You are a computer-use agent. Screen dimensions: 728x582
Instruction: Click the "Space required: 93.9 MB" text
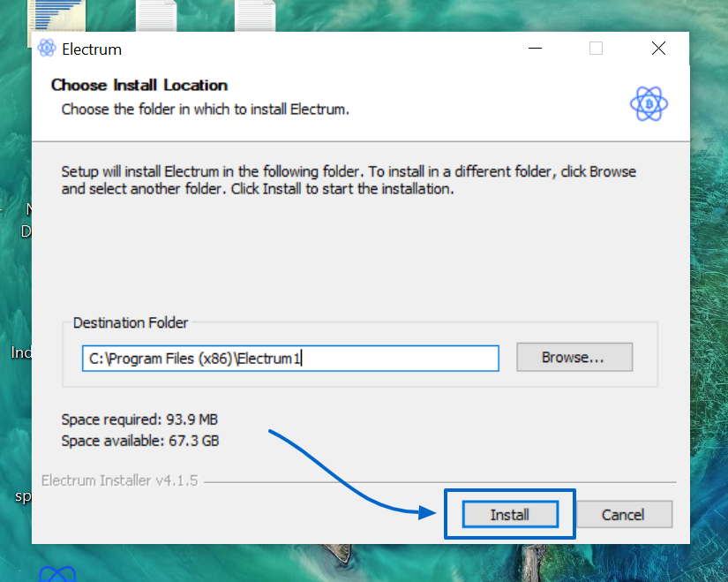coord(139,419)
